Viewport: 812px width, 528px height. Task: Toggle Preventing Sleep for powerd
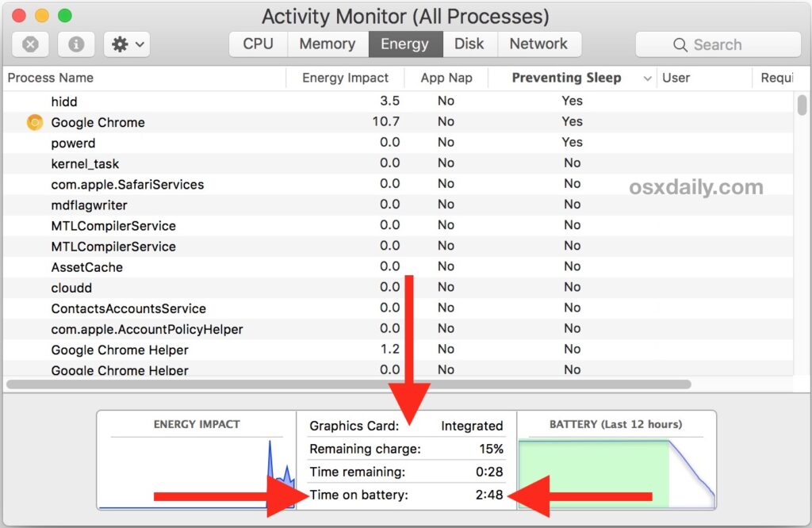[572, 142]
